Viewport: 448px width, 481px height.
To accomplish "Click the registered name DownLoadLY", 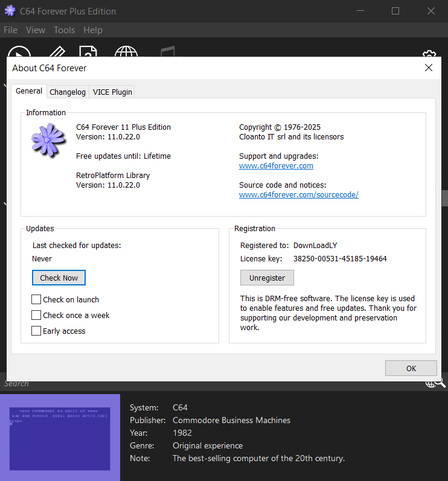I will pos(315,246).
